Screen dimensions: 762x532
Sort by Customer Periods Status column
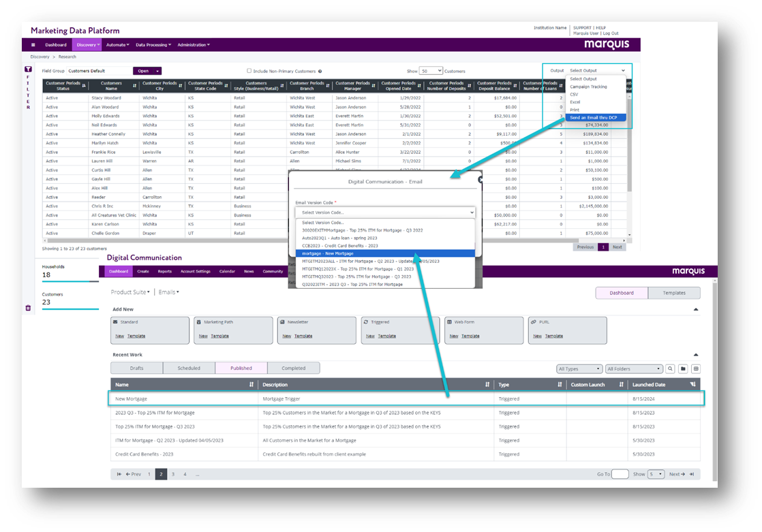[x=84, y=86]
